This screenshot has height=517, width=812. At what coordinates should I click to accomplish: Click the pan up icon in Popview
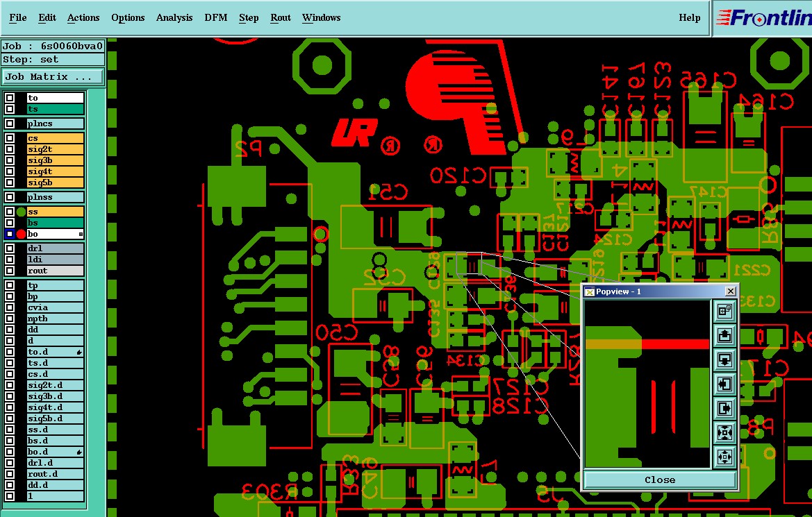click(724, 334)
